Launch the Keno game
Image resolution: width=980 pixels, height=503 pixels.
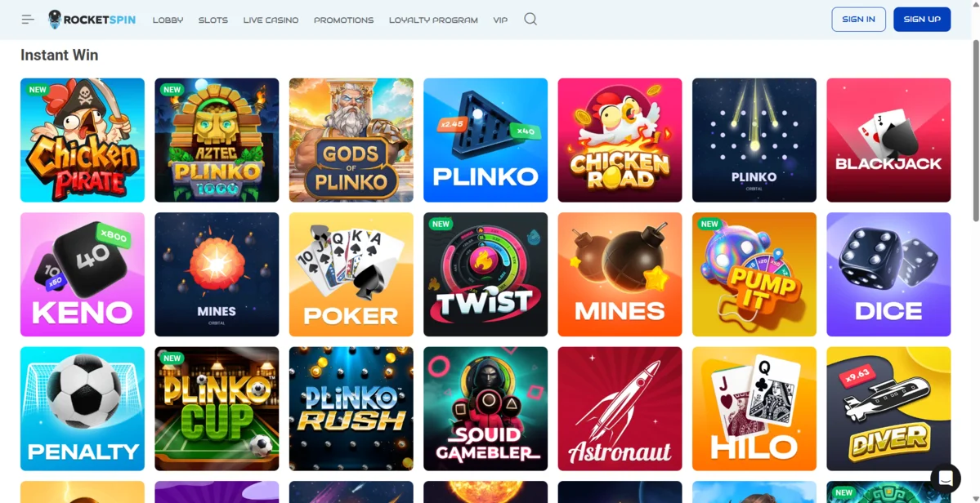[x=83, y=274]
